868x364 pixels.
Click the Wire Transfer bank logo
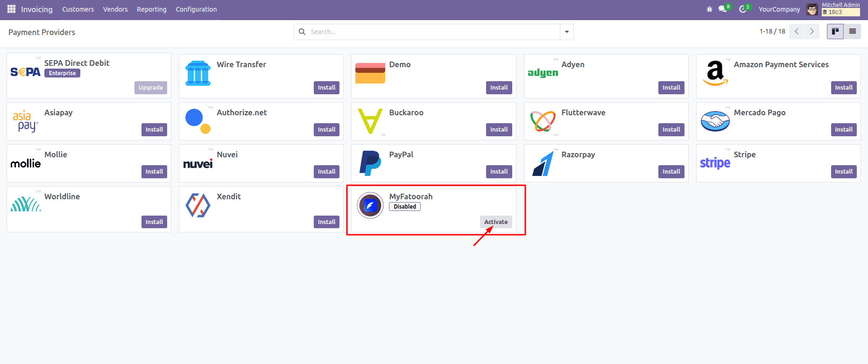(x=198, y=73)
